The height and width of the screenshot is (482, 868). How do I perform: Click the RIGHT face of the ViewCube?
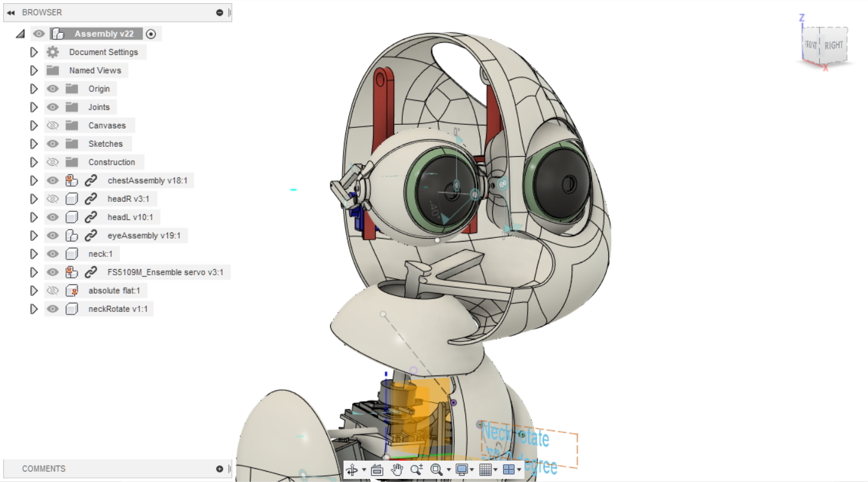click(833, 45)
